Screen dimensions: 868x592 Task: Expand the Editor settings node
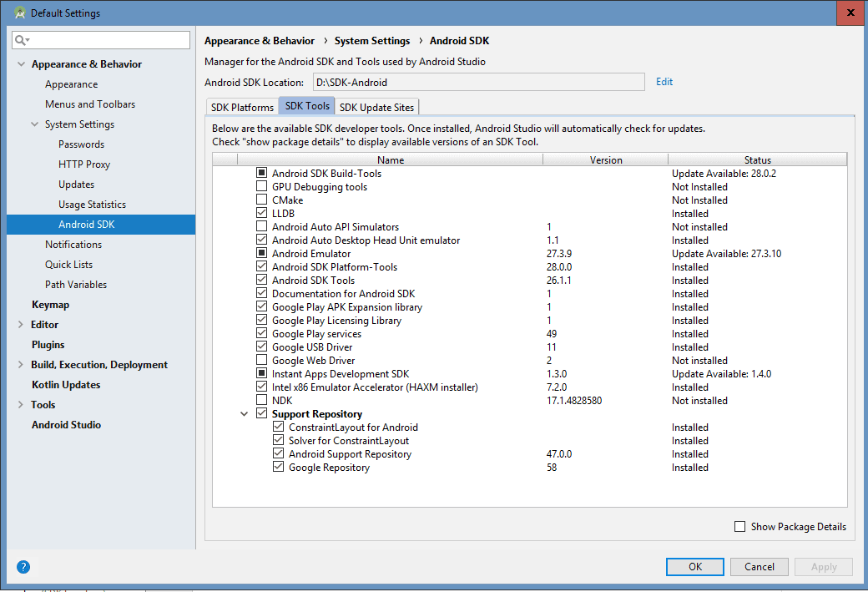21,325
